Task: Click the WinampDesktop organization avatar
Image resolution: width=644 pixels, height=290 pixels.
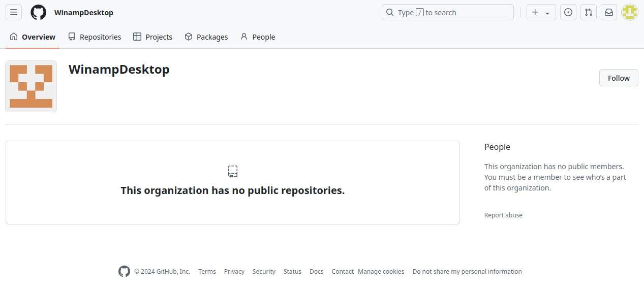Action: pyautogui.click(x=31, y=86)
